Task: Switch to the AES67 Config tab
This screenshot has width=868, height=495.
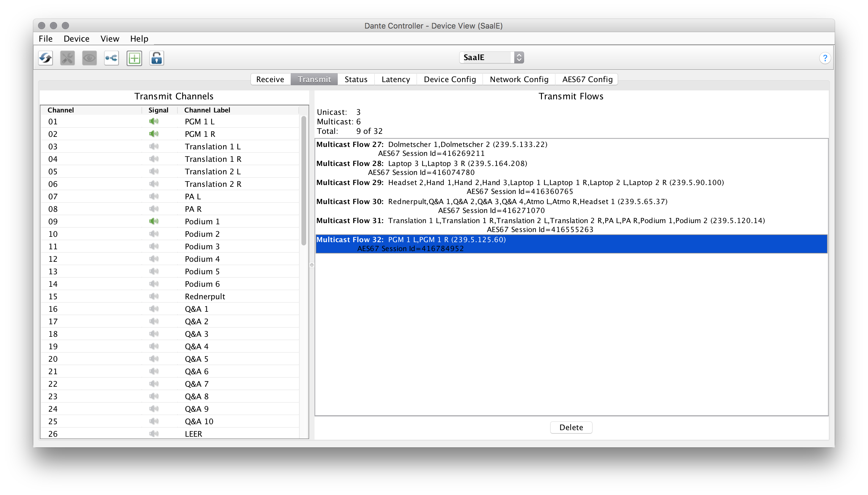Action: point(587,79)
